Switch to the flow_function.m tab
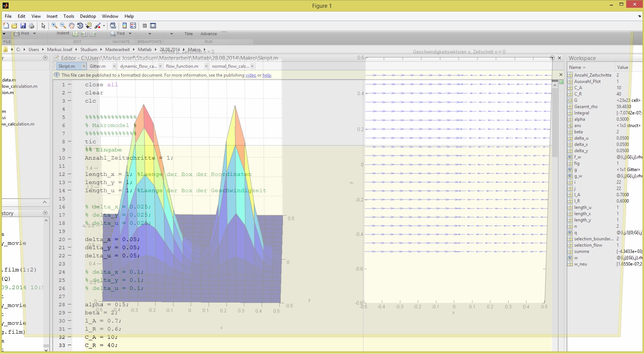Viewport: 644px width, 354px height. (x=182, y=66)
